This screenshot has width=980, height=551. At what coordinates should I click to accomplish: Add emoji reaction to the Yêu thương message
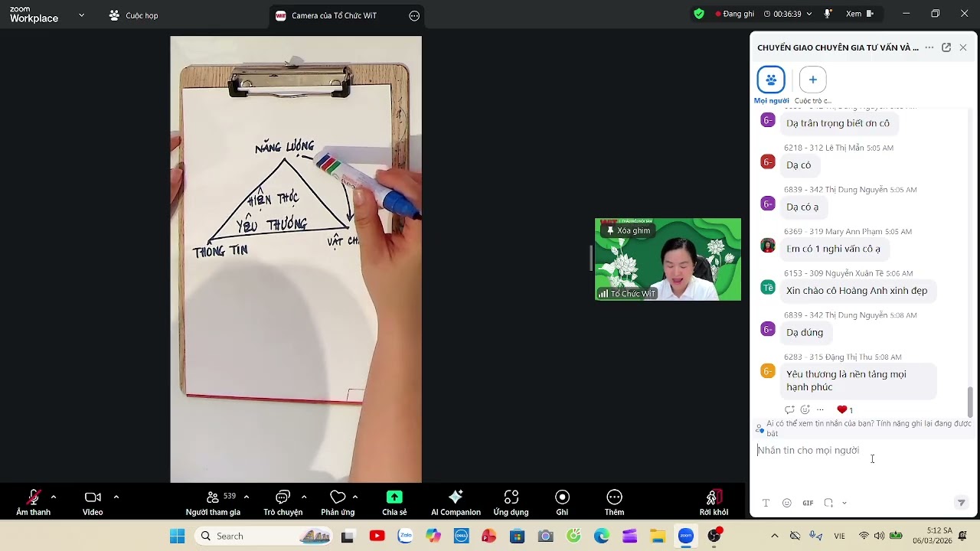coord(805,410)
